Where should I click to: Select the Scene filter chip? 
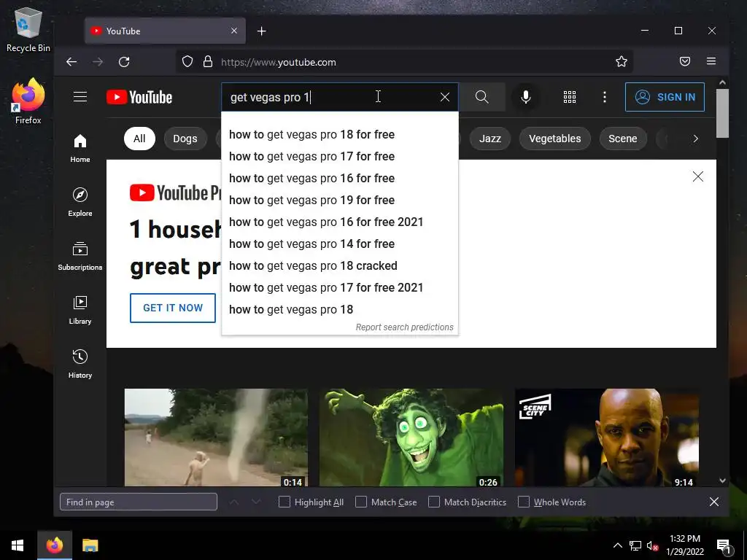623,139
